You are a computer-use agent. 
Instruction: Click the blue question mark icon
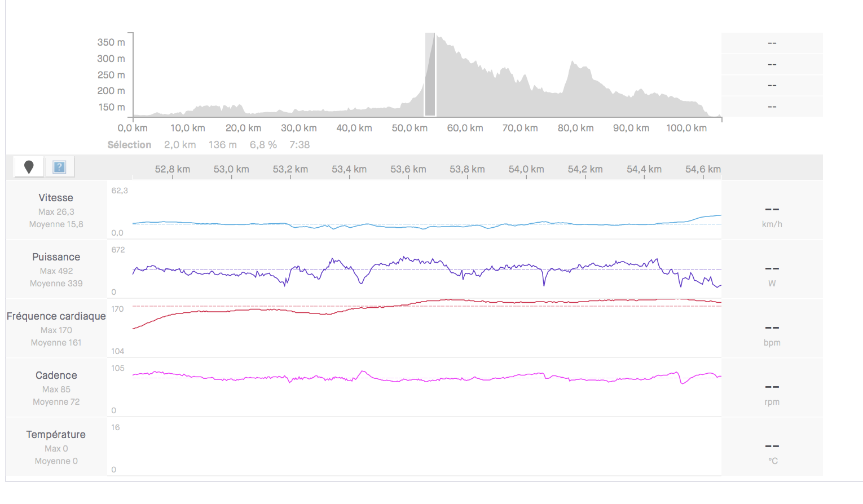59,167
